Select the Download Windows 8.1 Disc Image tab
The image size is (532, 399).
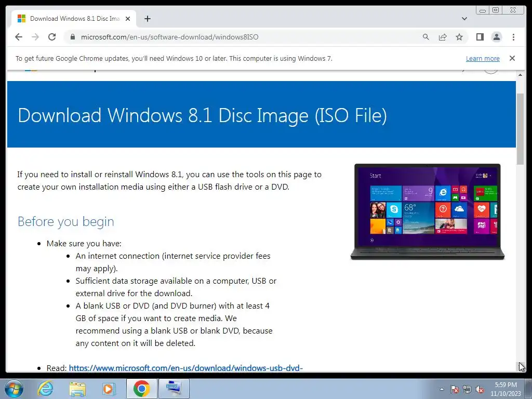pyautogui.click(x=74, y=19)
